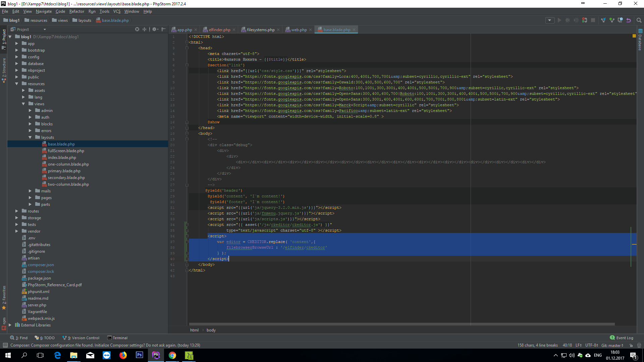Switch to the elfinder.php editor tab

tap(219, 30)
